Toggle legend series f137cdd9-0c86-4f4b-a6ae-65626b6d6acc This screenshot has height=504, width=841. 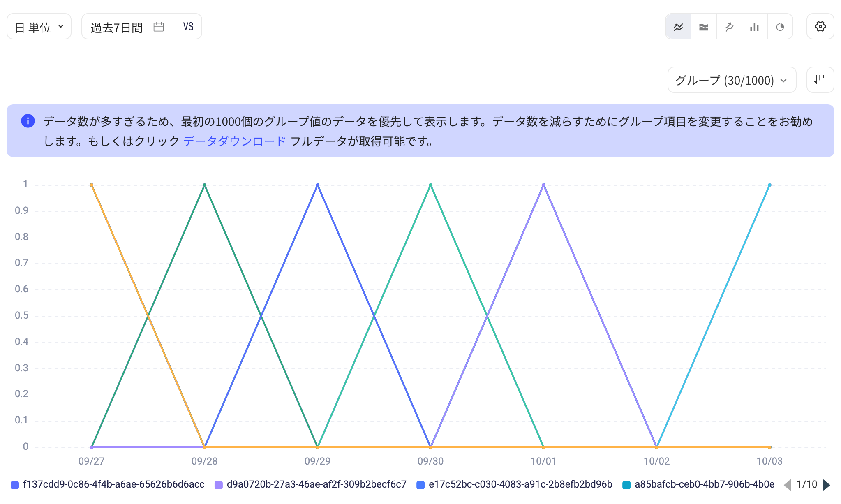point(108,484)
